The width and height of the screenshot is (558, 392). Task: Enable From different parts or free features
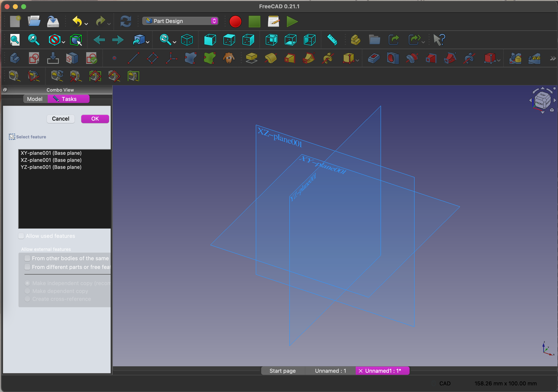[27, 267]
